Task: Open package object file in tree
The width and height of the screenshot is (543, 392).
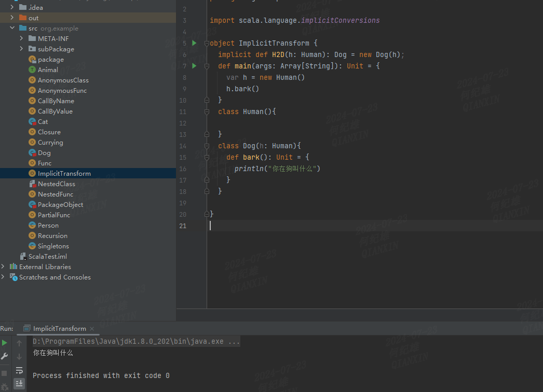Action: [51, 60]
